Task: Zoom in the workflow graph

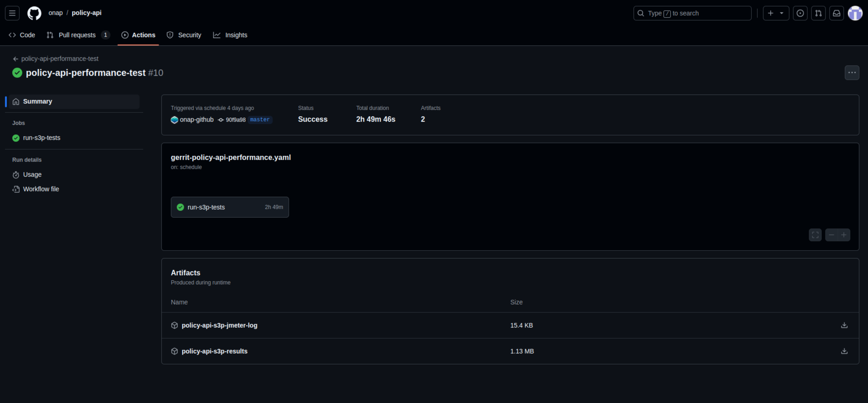Action: click(x=844, y=235)
